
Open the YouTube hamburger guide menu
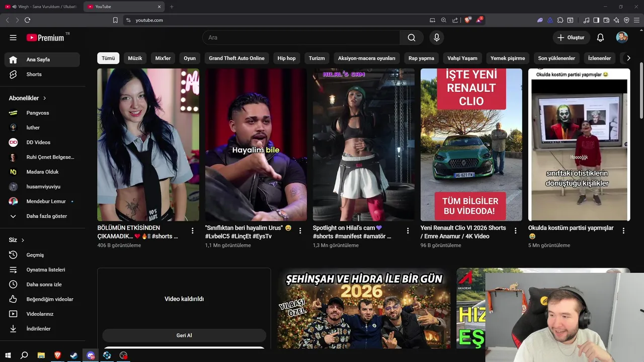coord(13,38)
